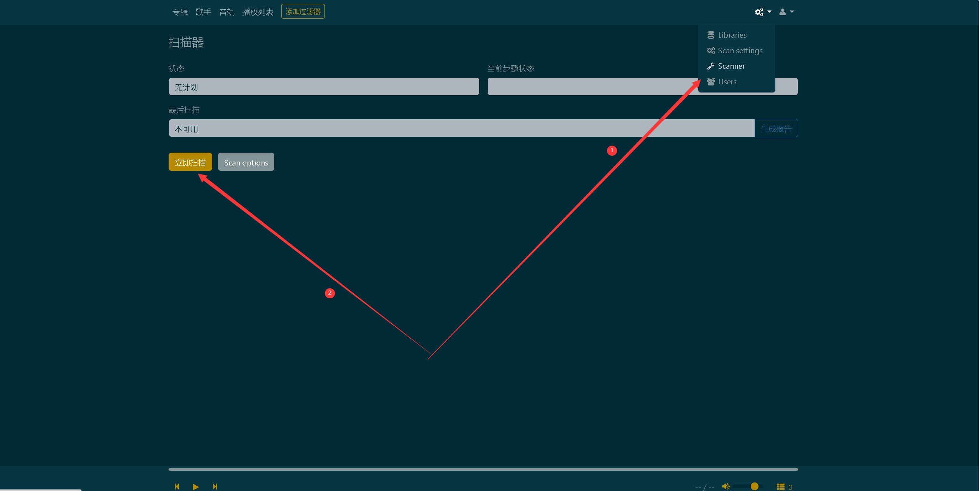Screen dimensions: 980x491
Task: Choose Scanner in the dropdown menu
Action: click(x=731, y=66)
